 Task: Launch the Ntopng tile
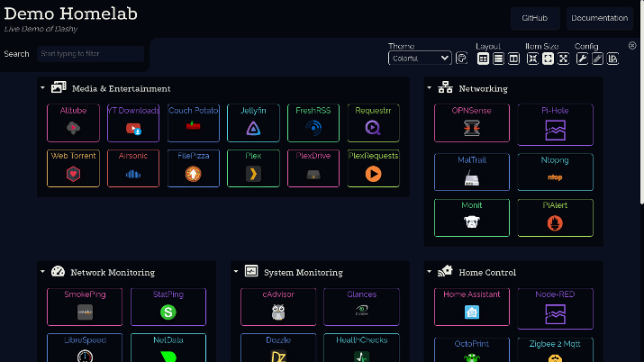(556, 172)
